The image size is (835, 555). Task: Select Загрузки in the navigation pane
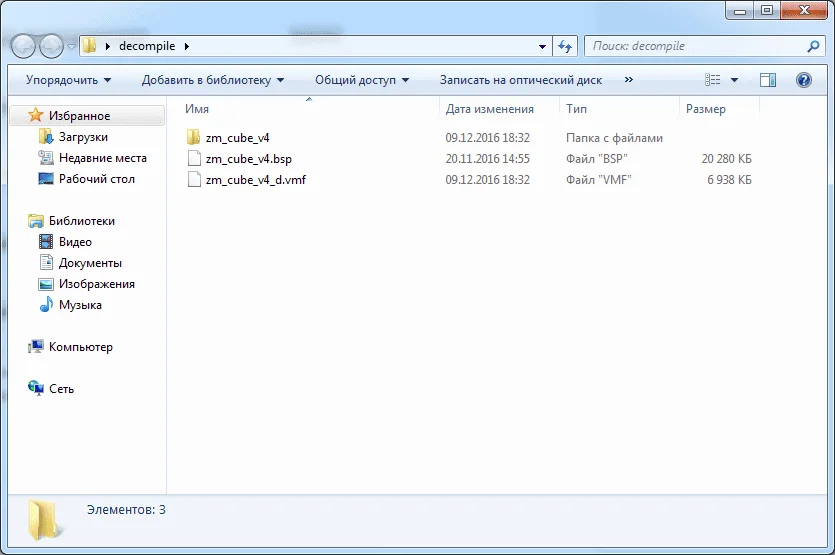pos(83,137)
